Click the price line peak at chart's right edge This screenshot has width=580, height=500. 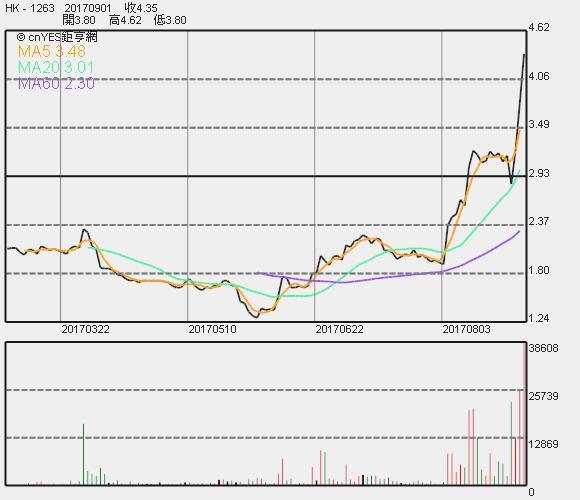pyautogui.click(x=524, y=55)
